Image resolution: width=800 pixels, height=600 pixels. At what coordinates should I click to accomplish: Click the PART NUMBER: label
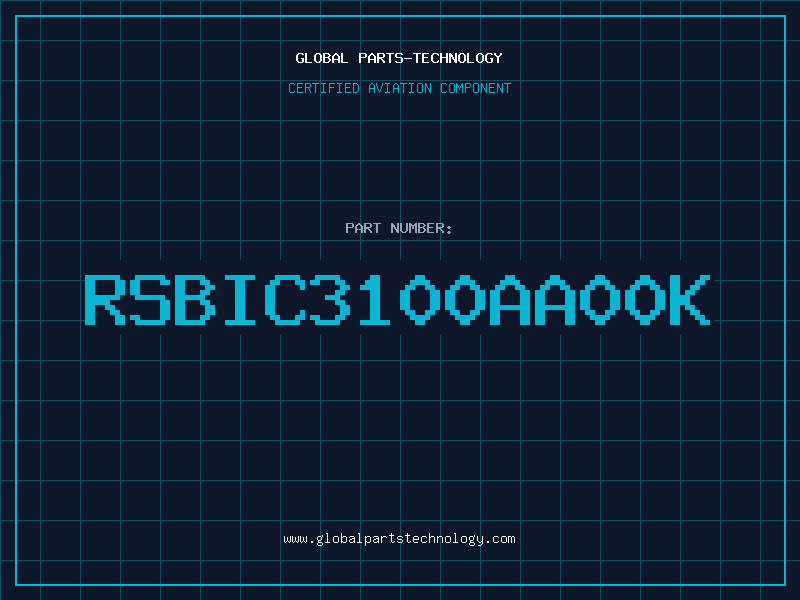coord(399,228)
